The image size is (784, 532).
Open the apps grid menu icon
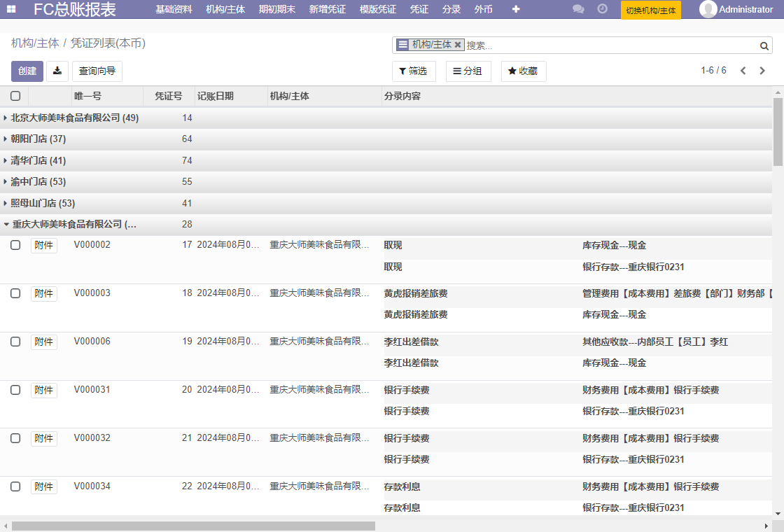click(x=11, y=9)
